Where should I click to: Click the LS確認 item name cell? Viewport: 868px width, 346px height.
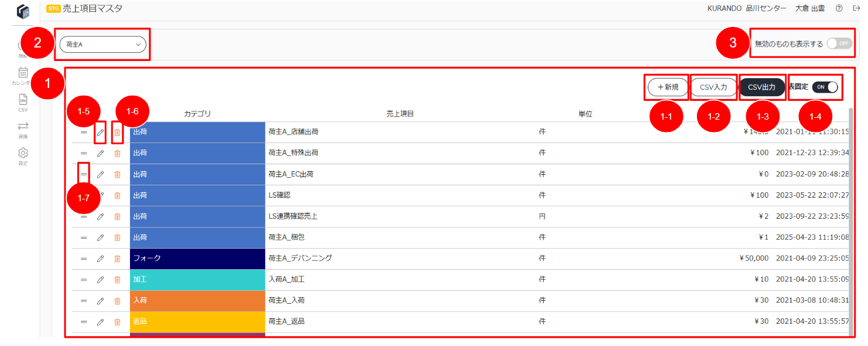coord(281,195)
